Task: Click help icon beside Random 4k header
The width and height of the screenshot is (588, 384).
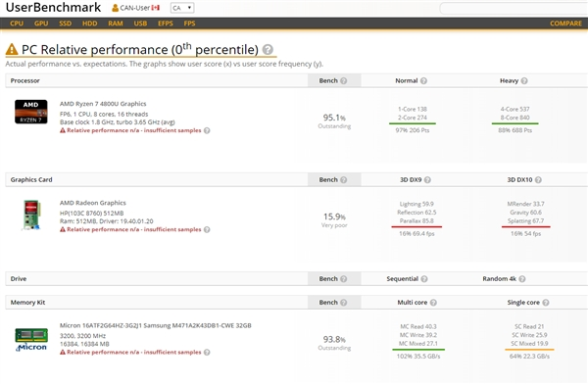Action: pyautogui.click(x=522, y=278)
